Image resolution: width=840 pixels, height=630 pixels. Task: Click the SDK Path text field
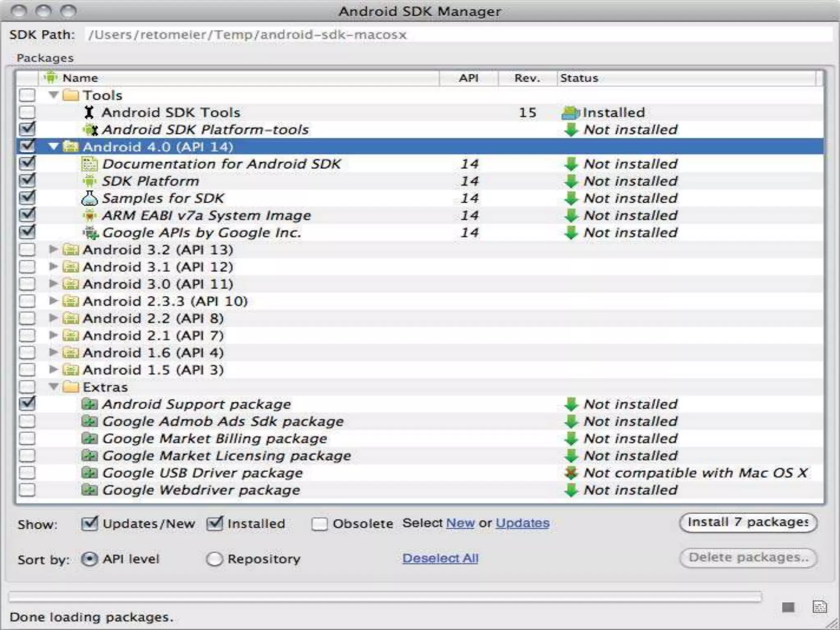click(x=459, y=34)
